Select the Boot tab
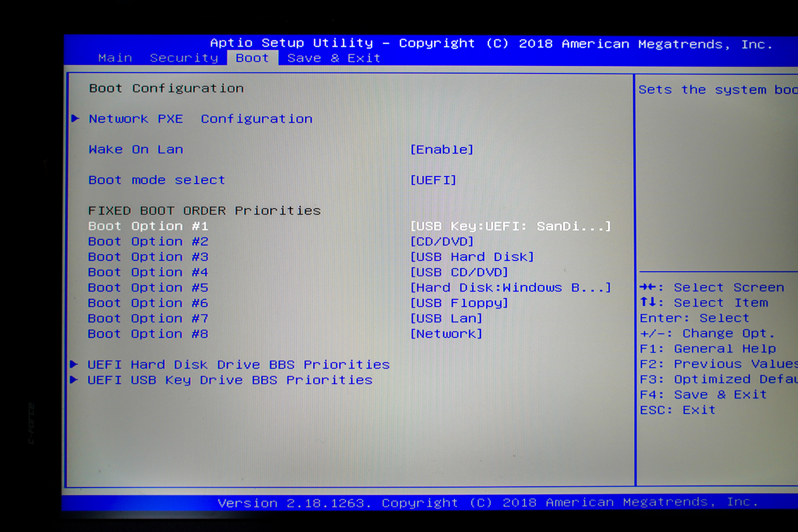Viewport: 798px width, 532px height. coord(252,58)
